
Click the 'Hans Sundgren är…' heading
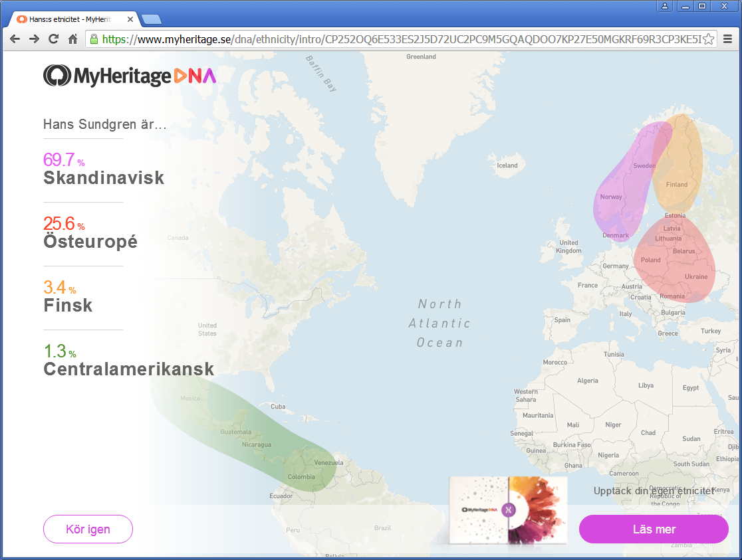[x=104, y=124]
